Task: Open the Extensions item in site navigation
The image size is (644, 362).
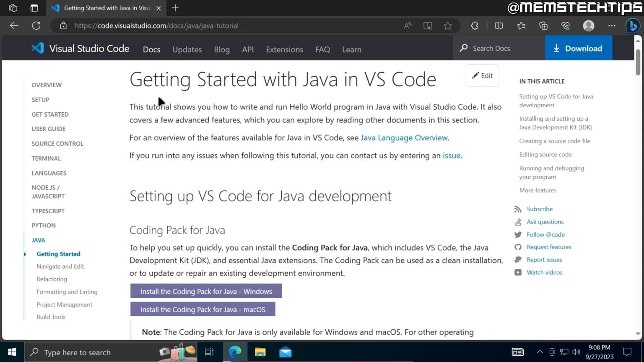Action: click(x=284, y=49)
